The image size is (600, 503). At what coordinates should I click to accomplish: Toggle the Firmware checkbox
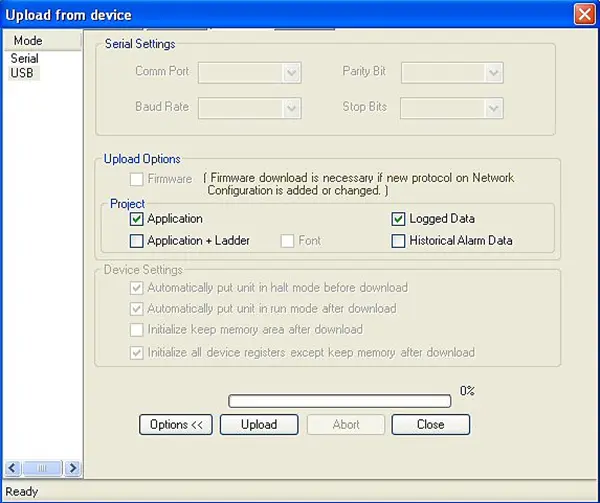137,179
